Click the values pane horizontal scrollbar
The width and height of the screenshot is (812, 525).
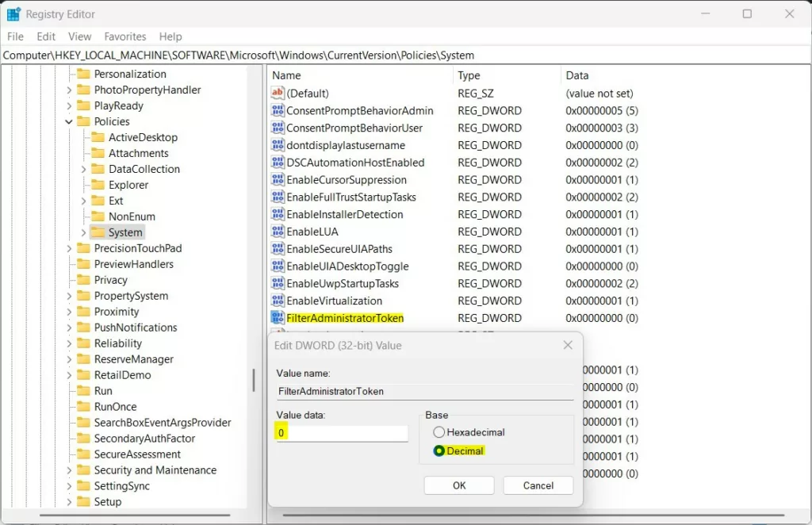pos(534,515)
